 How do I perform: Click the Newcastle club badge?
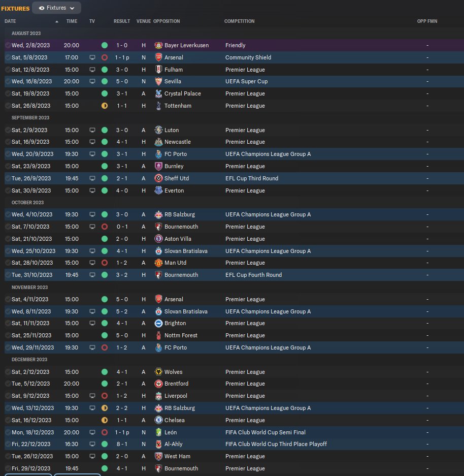tap(158, 142)
